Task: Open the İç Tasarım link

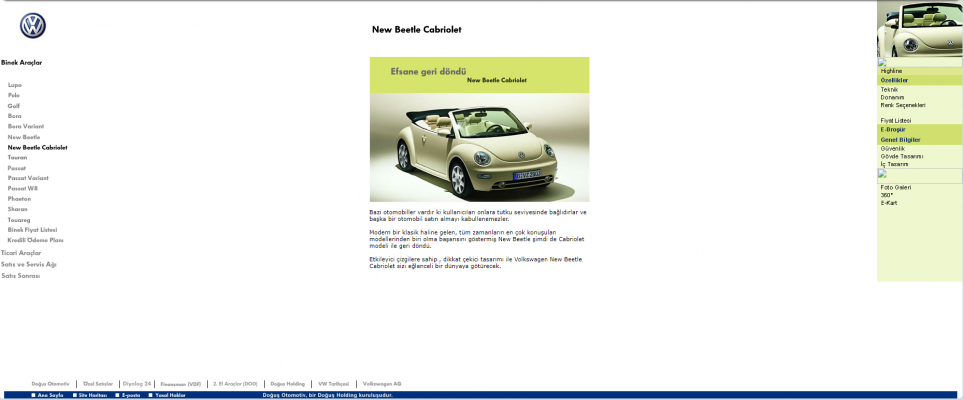Action: (895, 164)
